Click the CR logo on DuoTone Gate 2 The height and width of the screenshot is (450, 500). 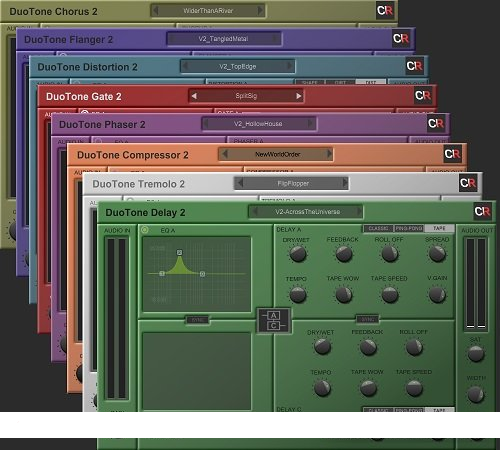click(x=423, y=96)
